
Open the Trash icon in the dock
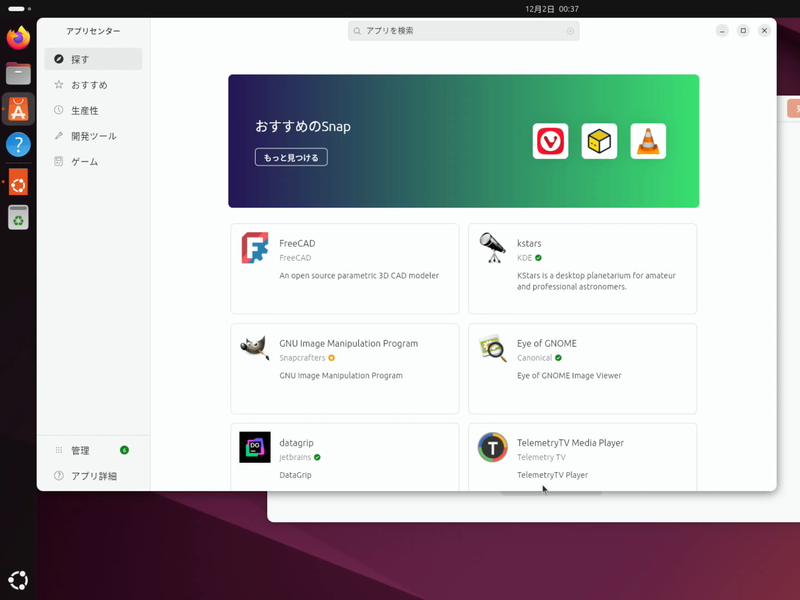pyautogui.click(x=18, y=217)
